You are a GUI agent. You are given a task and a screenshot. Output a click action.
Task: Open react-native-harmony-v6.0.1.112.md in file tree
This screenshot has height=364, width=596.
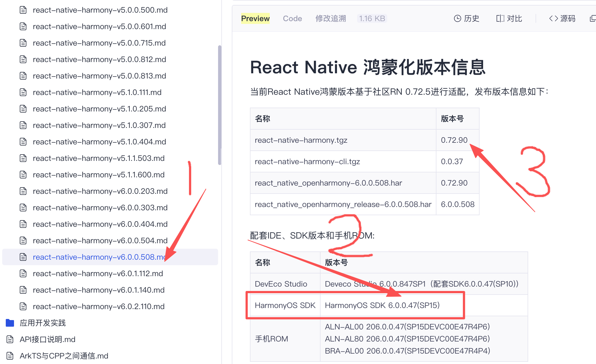(98, 273)
